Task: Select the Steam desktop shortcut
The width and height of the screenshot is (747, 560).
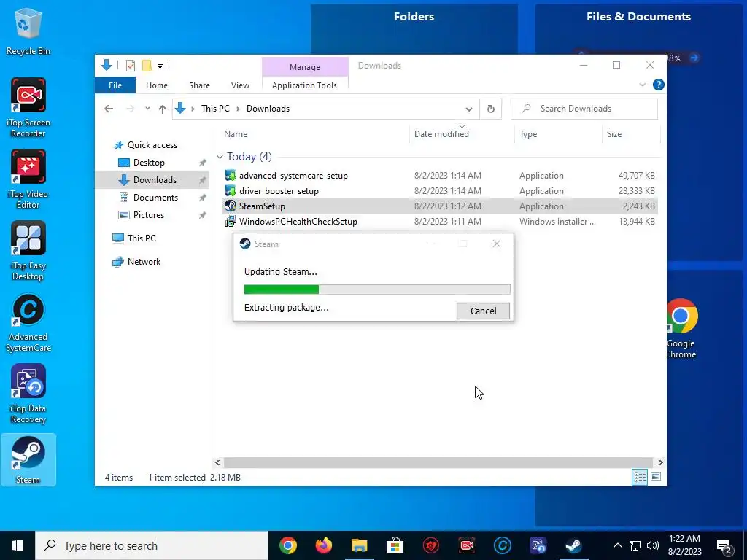Action: (x=28, y=459)
